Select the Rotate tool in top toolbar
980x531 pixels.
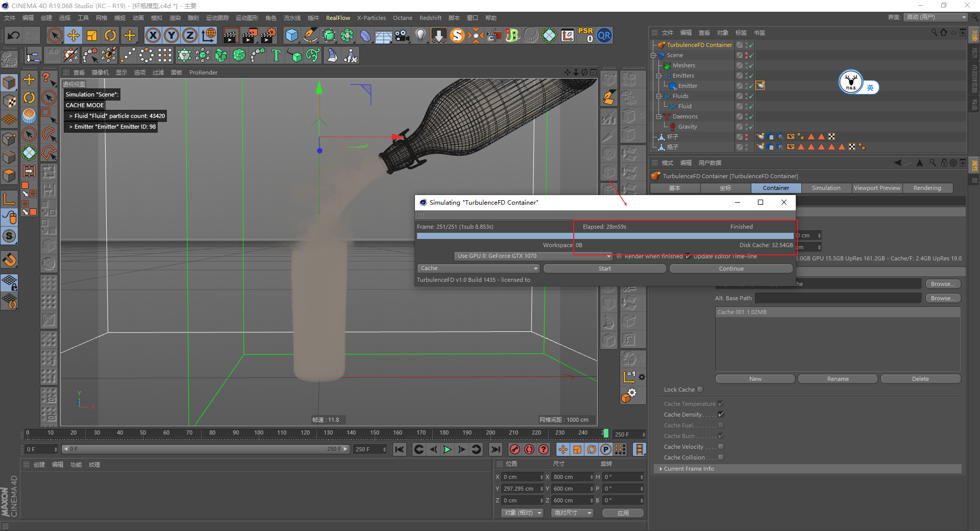[x=110, y=36]
